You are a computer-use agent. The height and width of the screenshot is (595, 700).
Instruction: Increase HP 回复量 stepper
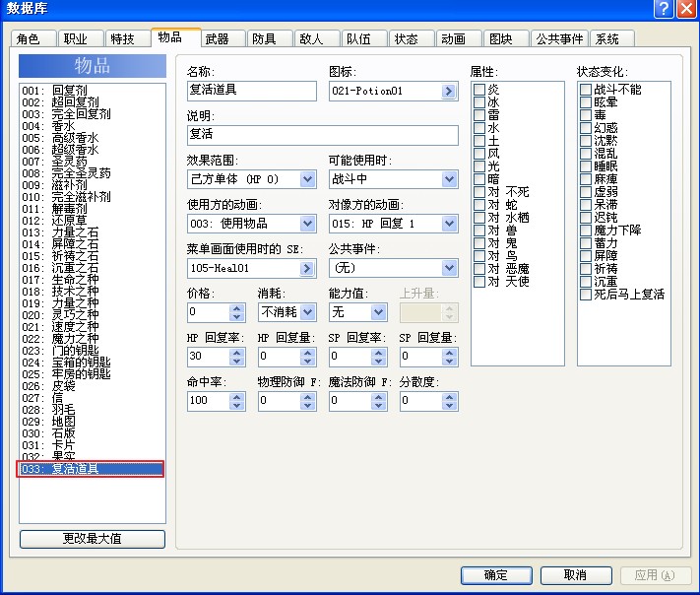point(307,353)
